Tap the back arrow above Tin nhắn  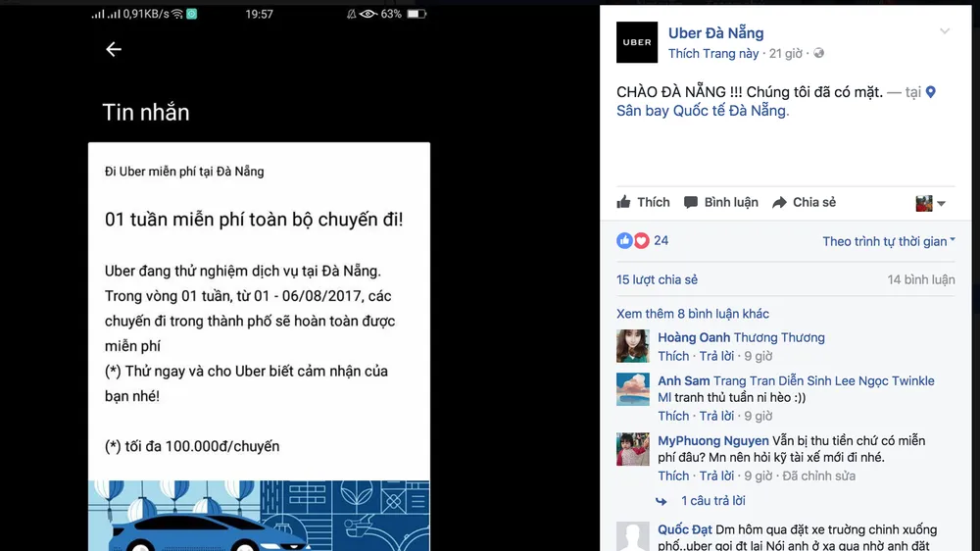click(113, 49)
